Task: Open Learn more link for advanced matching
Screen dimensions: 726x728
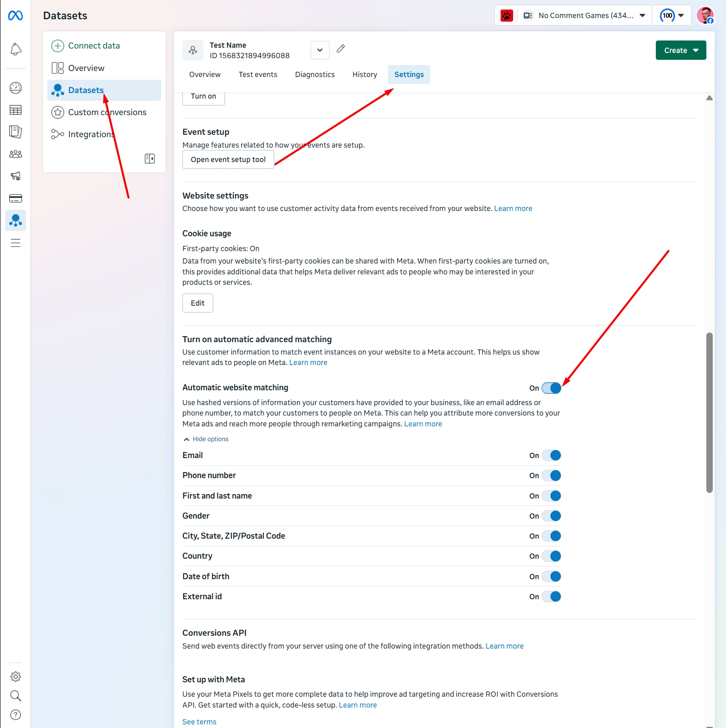Action: click(308, 363)
